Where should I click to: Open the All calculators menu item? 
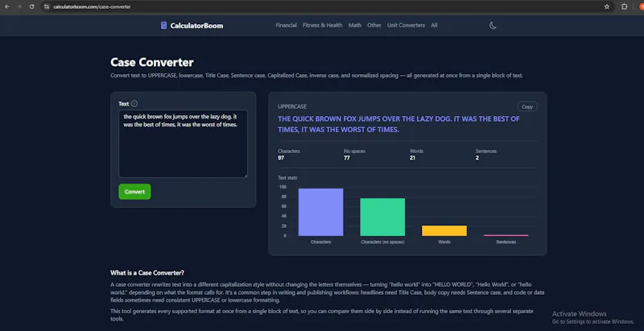pos(434,25)
